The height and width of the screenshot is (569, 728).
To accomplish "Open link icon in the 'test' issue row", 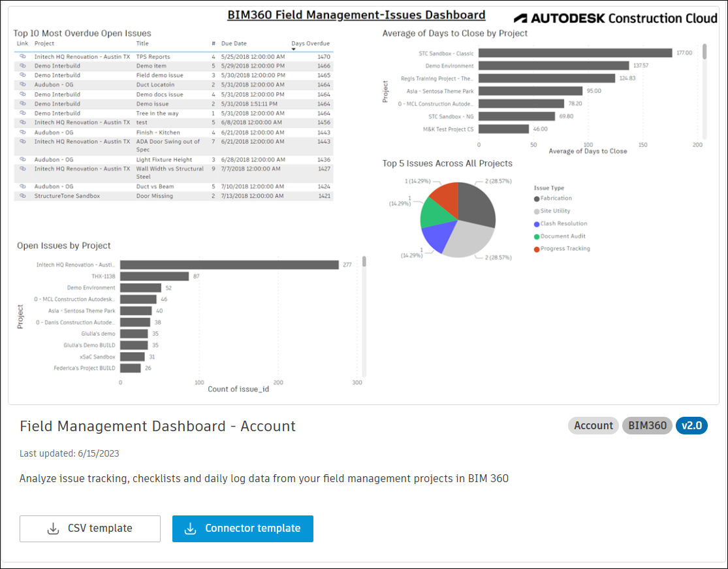I will pyautogui.click(x=22, y=122).
